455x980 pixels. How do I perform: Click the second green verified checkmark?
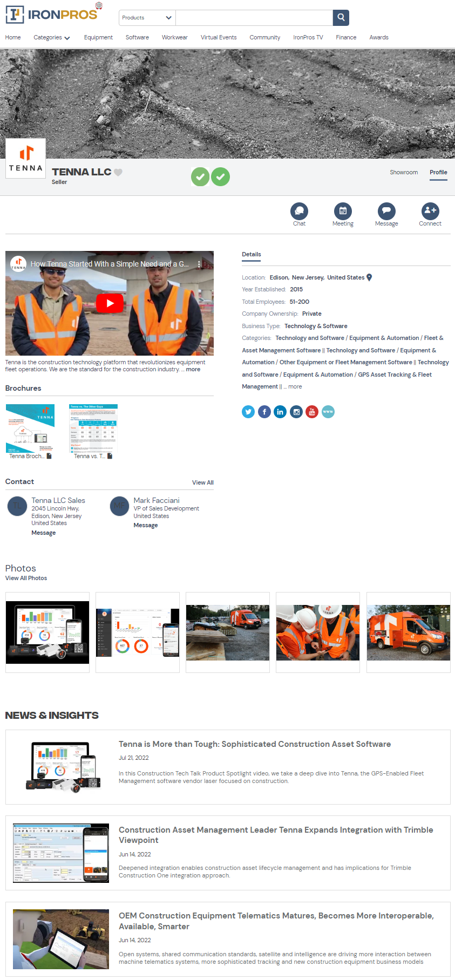tap(220, 176)
